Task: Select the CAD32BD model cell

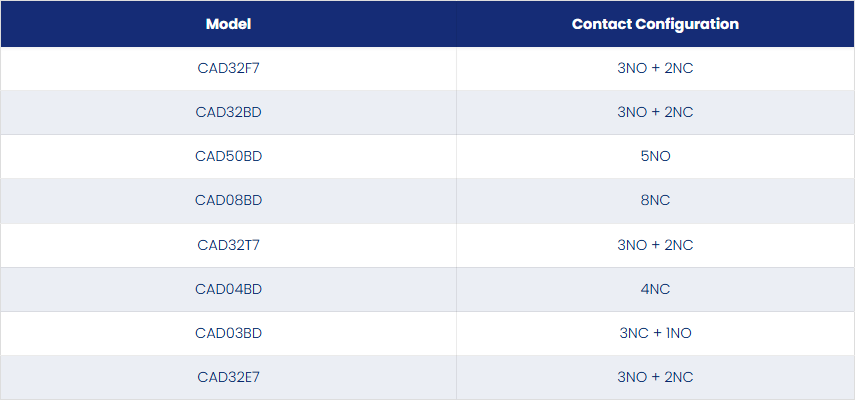Action: [228, 112]
